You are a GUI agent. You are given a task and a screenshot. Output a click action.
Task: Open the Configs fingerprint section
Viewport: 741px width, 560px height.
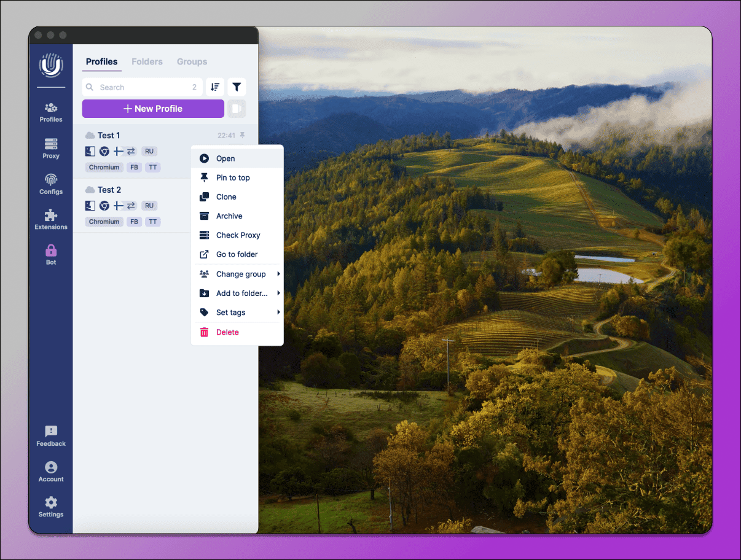pos(51,184)
